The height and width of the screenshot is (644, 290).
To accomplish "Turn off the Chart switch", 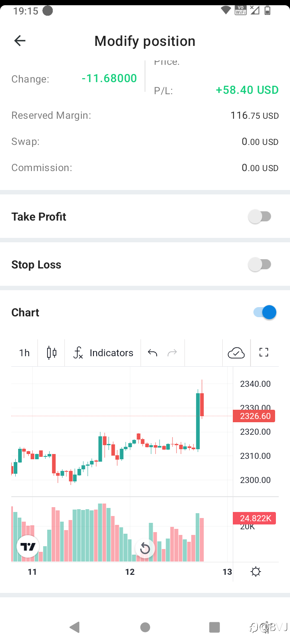I will (265, 312).
